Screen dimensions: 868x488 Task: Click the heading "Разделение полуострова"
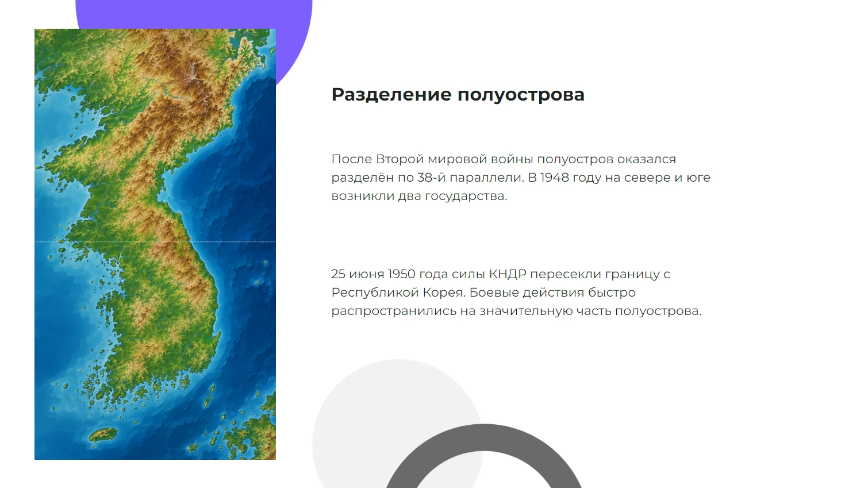(x=458, y=94)
